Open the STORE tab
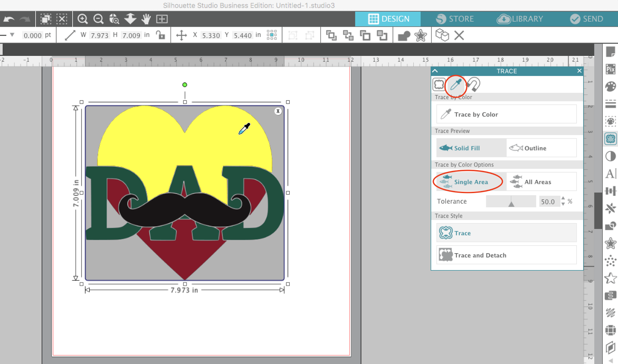Image resolution: width=618 pixels, height=364 pixels. click(x=455, y=19)
